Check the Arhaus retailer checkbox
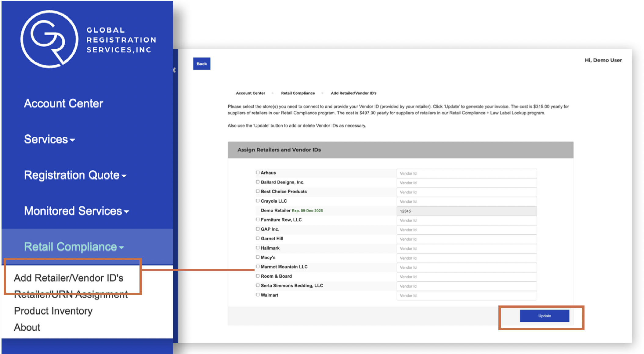 pyautogui.click(x=258, y=172)
